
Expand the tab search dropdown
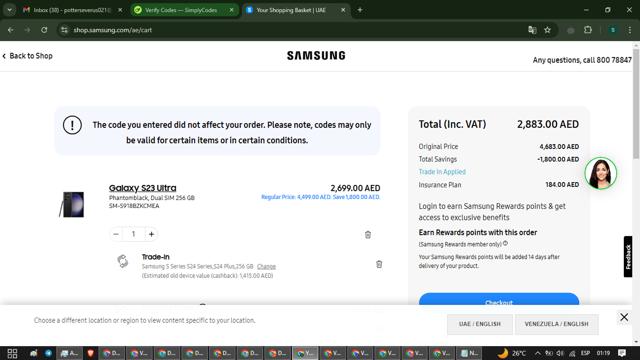coord(9,10)
